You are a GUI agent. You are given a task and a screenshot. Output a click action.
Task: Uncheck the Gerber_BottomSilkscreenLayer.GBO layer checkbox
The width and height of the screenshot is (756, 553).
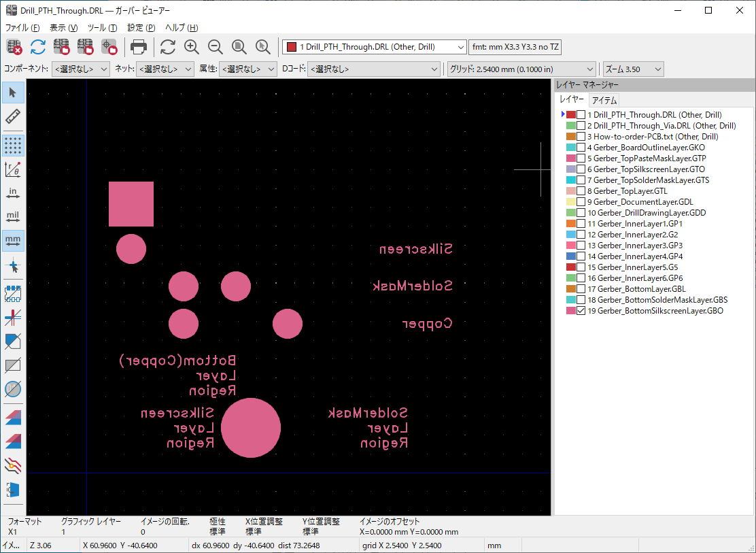[x=581, y=311]
